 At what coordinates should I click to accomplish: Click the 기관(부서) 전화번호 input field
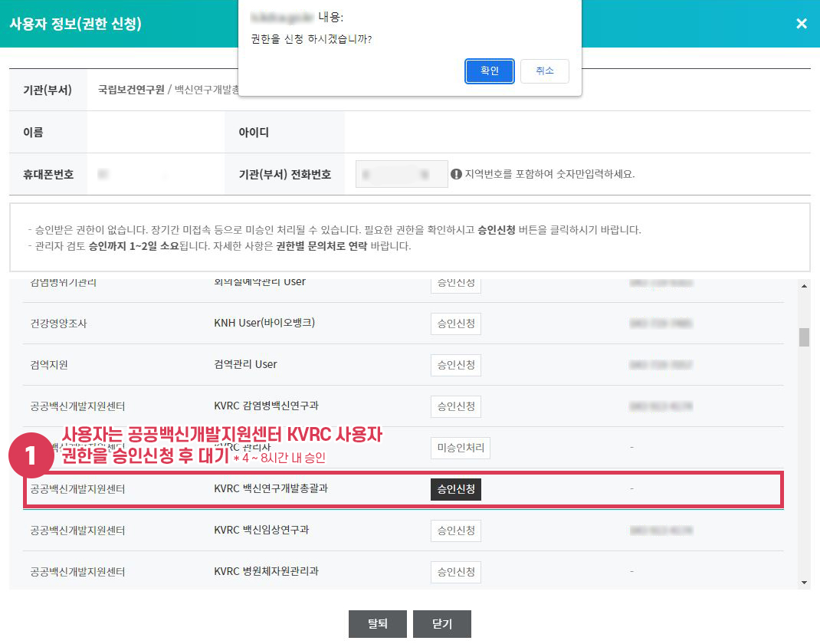tap(402, 174)
